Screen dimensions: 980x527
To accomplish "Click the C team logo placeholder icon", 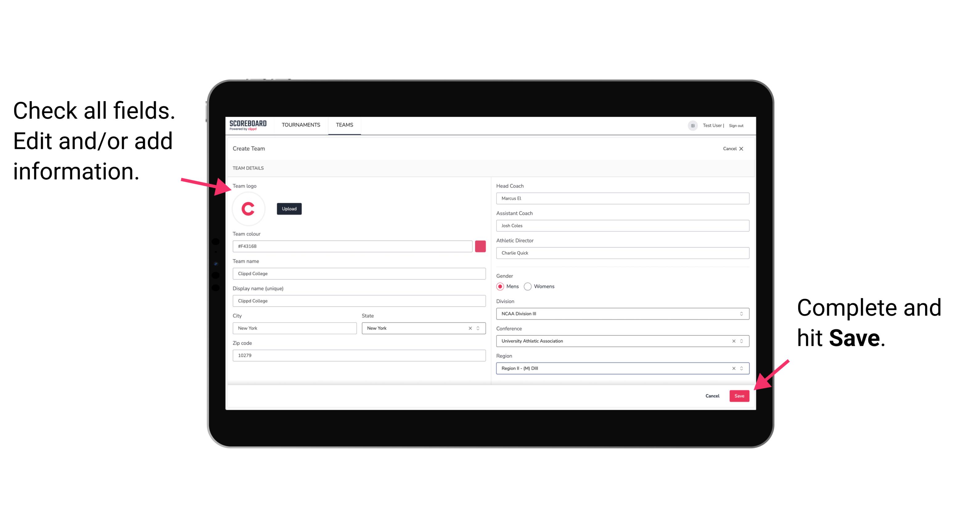I will (x=248, y=208).
